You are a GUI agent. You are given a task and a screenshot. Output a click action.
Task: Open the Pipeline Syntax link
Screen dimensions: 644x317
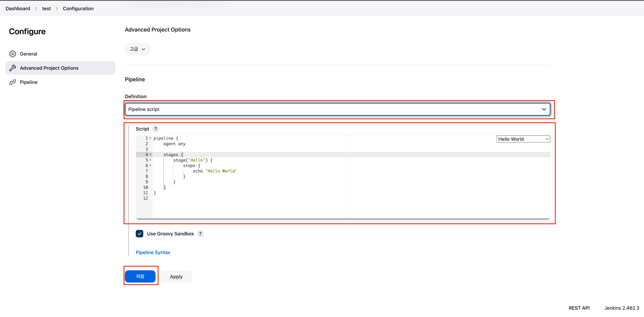[153, 252]
